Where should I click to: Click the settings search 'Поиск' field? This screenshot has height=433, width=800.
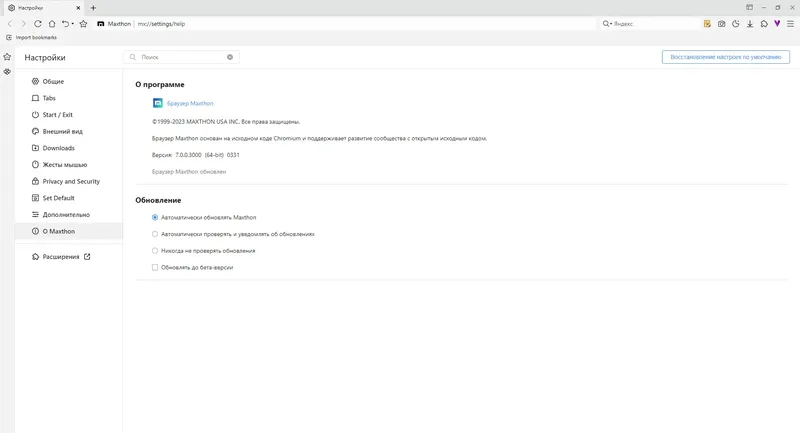tap(182, 57)
